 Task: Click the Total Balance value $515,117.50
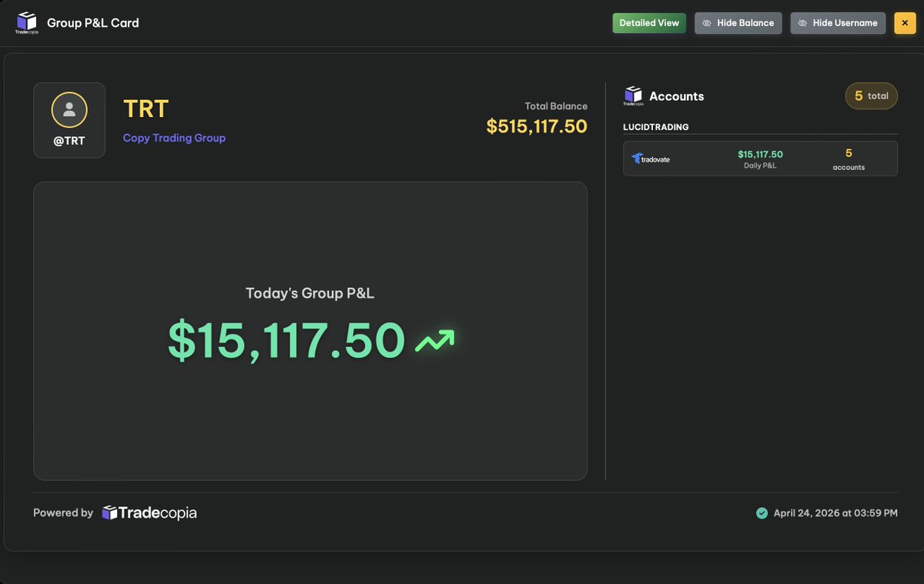(x=537, y=126)
